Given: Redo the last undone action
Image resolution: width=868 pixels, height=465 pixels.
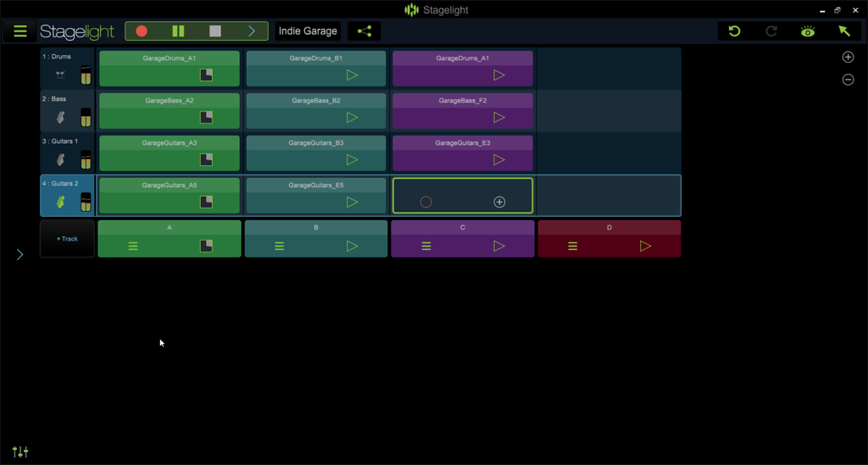Looking at the screenshot, I should (771, 31).
